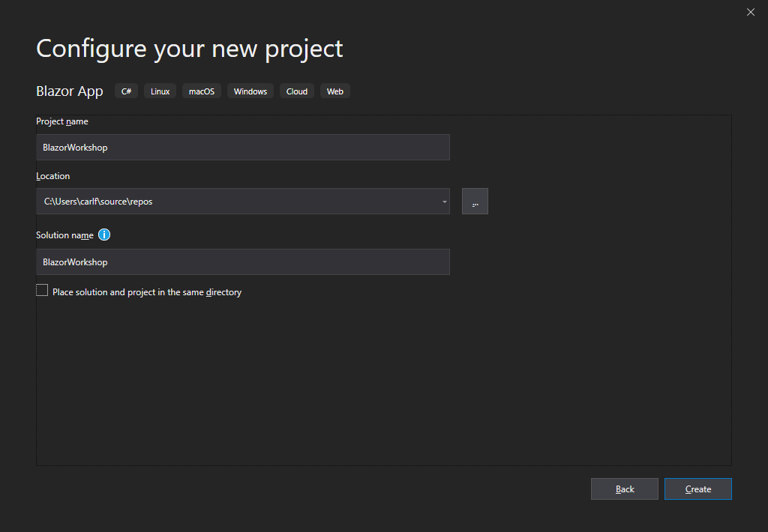Image resolution: width=768 pixels, height=532 pixels.
Task: Click the Solution name label
Action: pyautogui.click(x=64, y=235)
